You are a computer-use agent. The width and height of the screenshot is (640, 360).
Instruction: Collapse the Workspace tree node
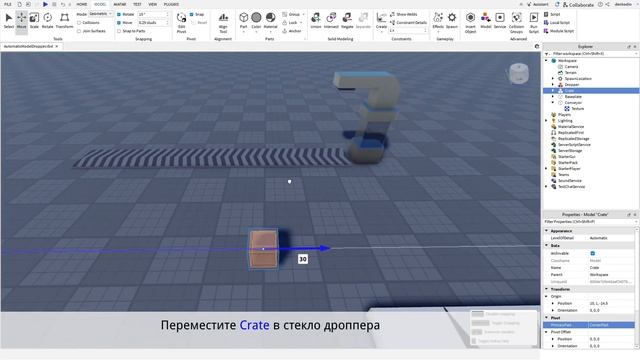coord(546,60)
